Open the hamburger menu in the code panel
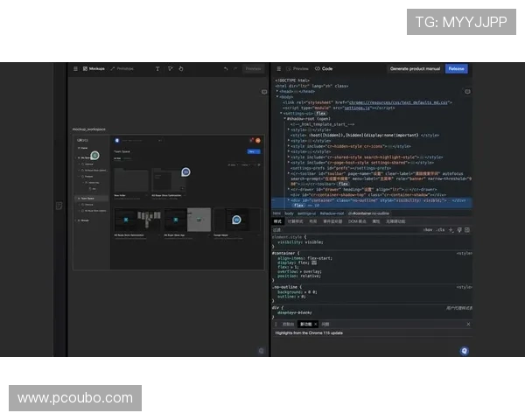Viewport: 525px width, 420px height. coord(278,68)
